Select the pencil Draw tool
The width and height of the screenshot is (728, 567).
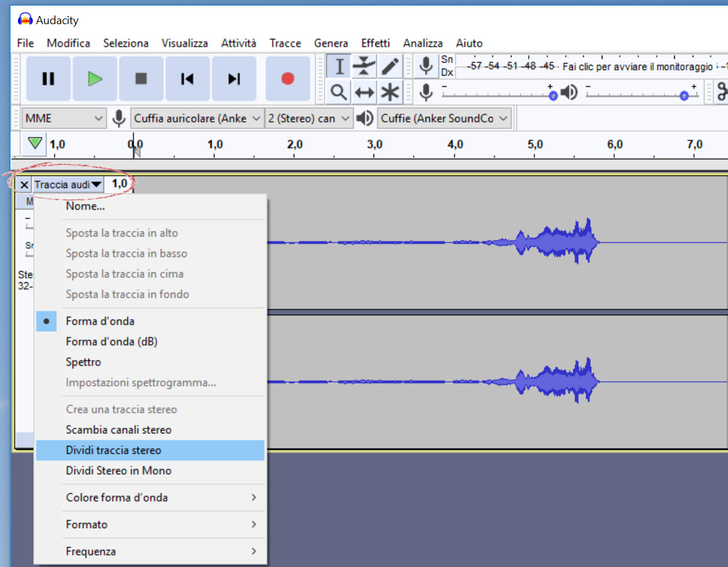point(390,66)
